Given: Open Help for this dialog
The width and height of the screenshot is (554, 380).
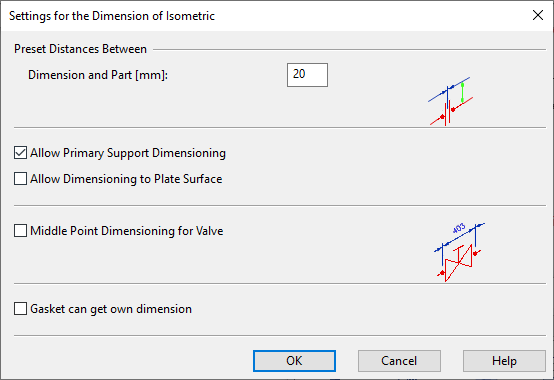Looking at the screenshot, I should 504,361.
